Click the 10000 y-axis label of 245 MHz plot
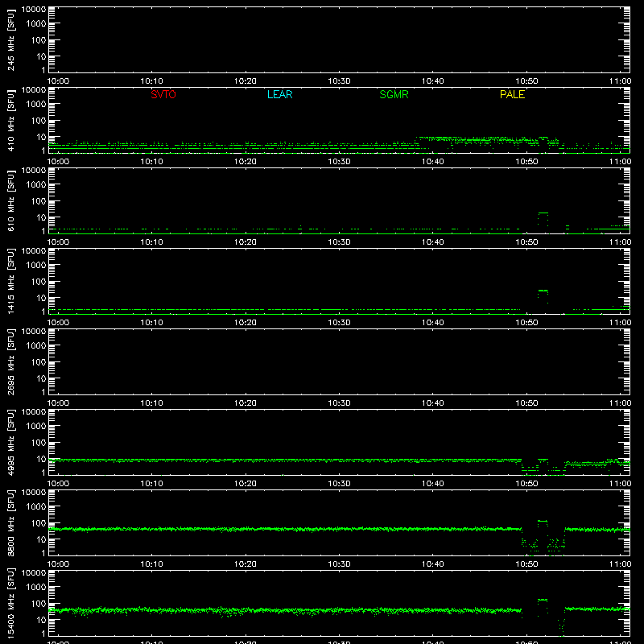The width and height of the screenshot is (644, 644). 34,10
